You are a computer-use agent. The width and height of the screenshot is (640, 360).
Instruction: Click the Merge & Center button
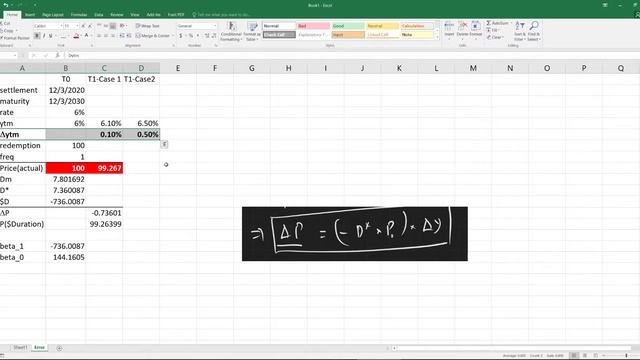click(x=153, y=36)
